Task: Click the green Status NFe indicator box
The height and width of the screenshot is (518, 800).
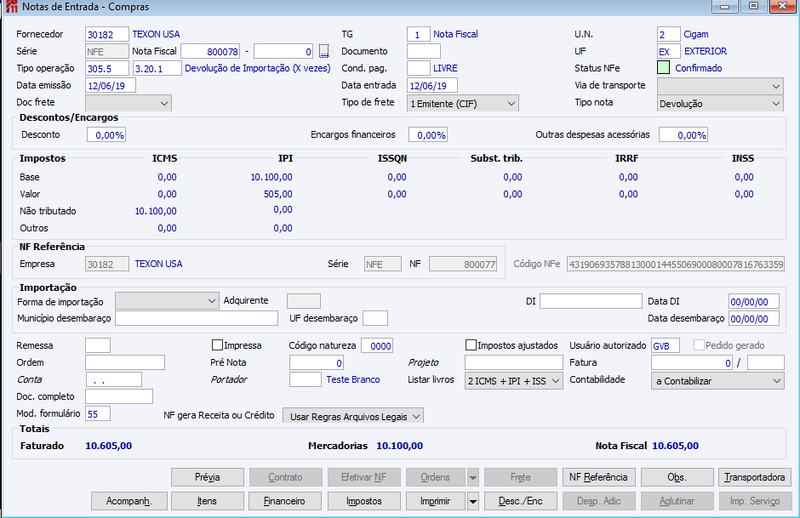Action: (663, 68)
